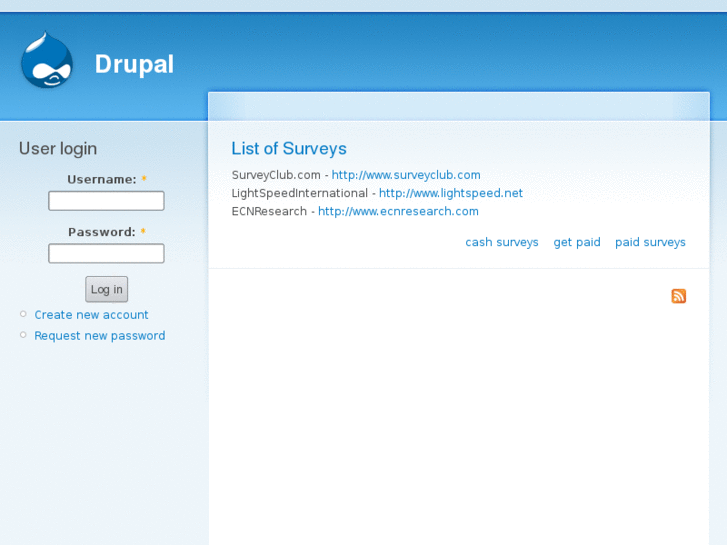The image size is (727, 545).
Task: Open the List of Surveys title
Action: (x=289, y=148)
